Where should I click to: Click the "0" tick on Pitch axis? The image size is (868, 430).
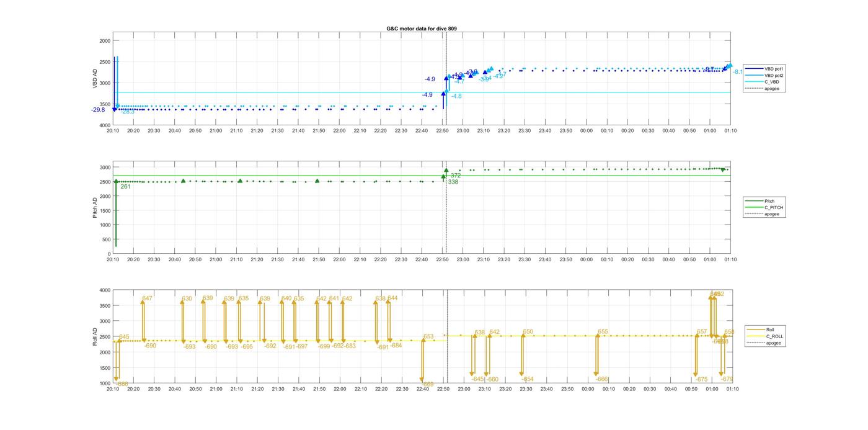point(108,254)
